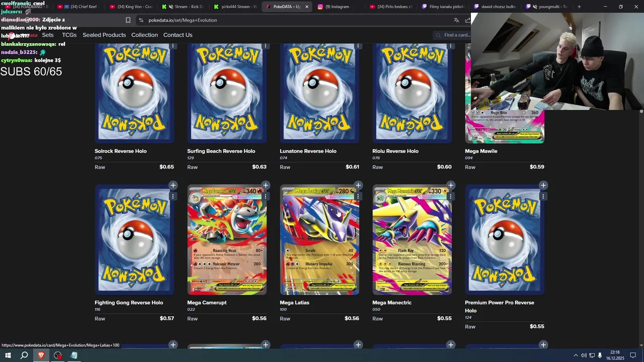The width and height of the screenshot is (644, 362).
Task: Open the Mega Manectric card image
Action: tap(412, 240)
